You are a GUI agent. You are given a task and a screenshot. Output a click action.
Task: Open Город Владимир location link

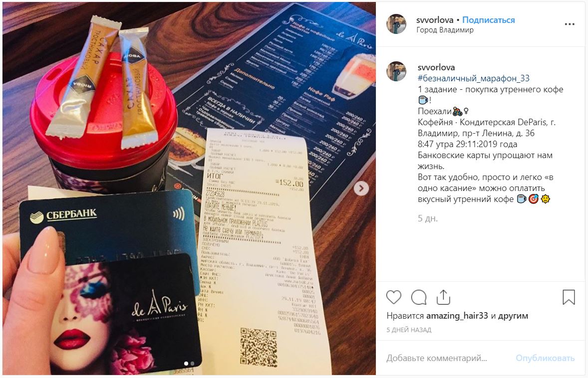(x=445, y=30)
